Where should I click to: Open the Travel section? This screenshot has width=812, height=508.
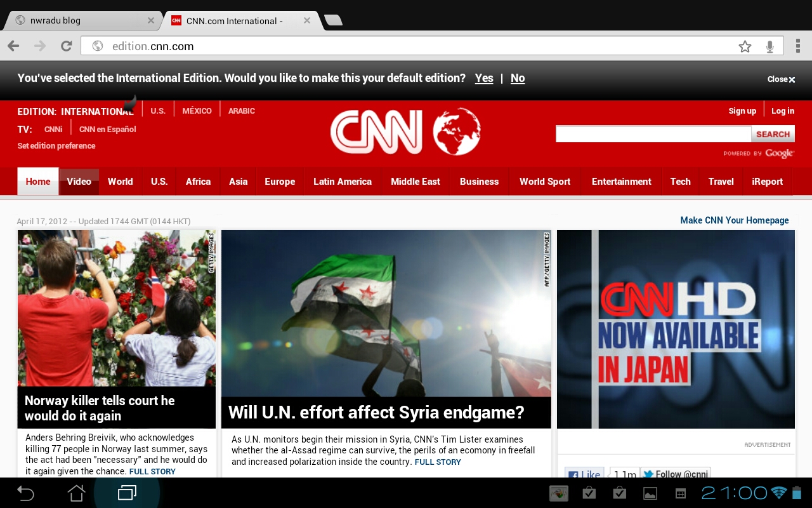721,181
